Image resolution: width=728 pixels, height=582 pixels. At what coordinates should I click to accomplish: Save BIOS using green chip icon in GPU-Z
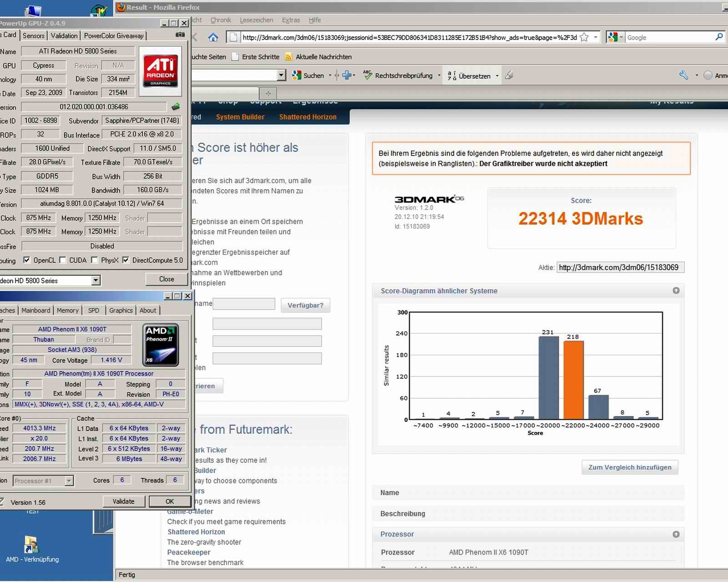click(x=176, y=107)
